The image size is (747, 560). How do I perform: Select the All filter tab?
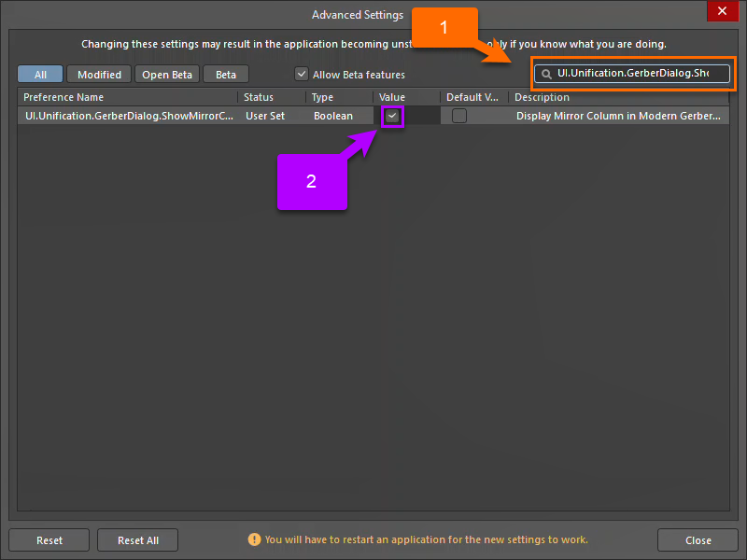pyautogui.click(x=40, y=75)
